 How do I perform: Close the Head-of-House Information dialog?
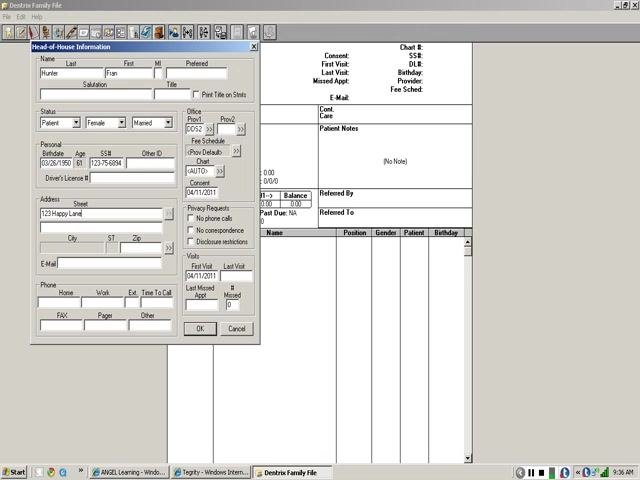pyautogui.click(x=253, y=47)
